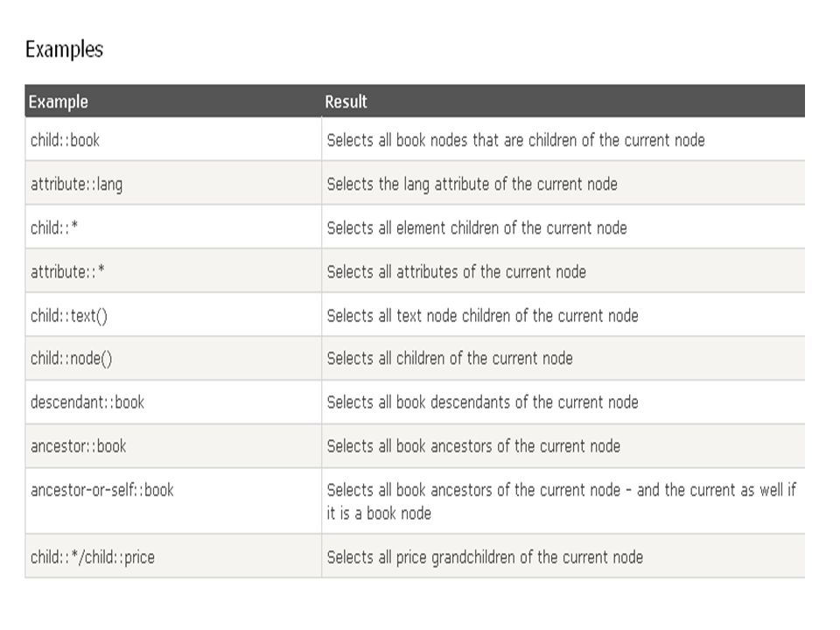Viewport: 840px width, 630px height.
Task: Click the Examples heading
Action: (64, 50)
